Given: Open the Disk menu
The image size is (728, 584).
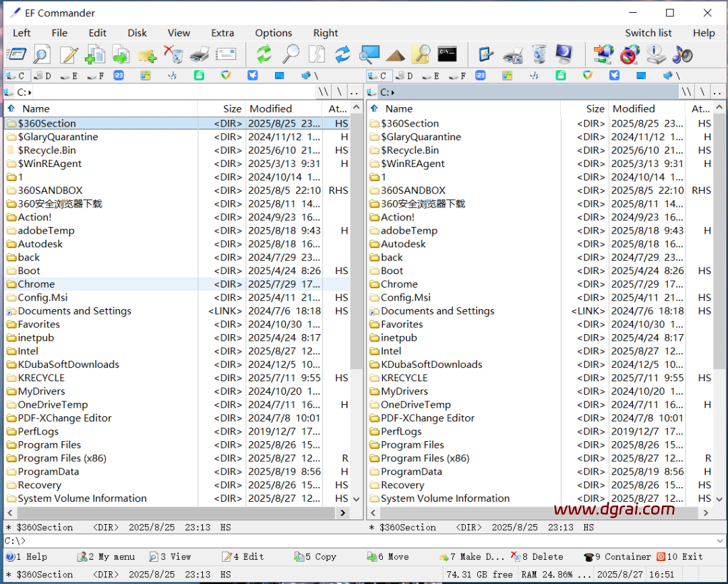Looking at the screenshot, I should click(x=138, y=33).
